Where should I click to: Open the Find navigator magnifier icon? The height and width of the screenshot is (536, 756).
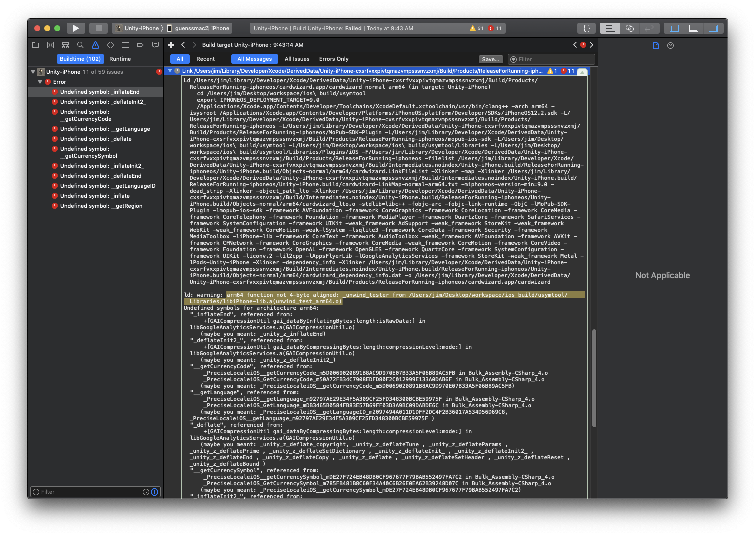pos(80,45)
